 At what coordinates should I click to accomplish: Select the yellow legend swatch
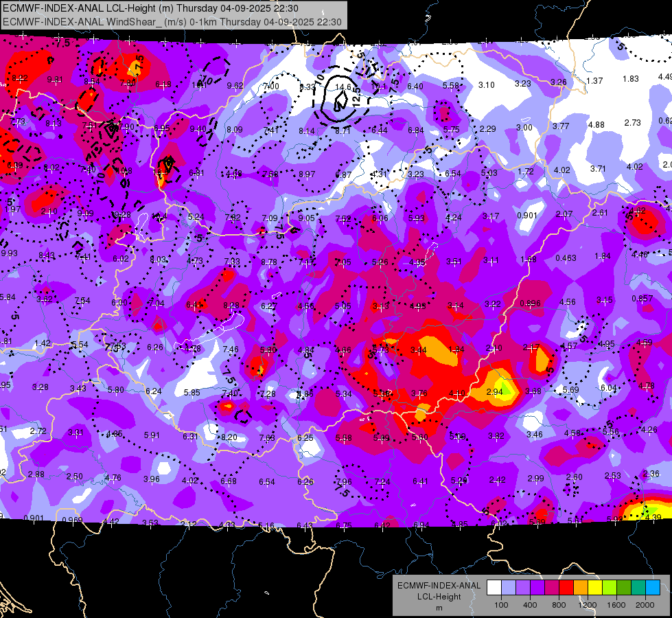tap(595, 588)
